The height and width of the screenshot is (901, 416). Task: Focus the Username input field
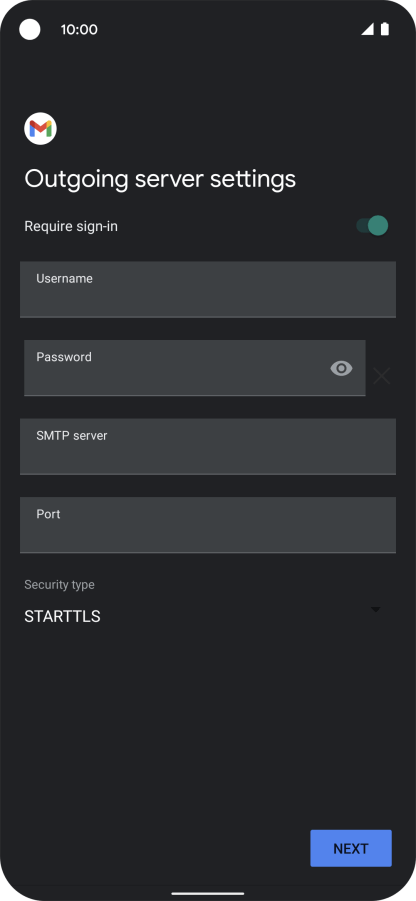click(208, 290)
